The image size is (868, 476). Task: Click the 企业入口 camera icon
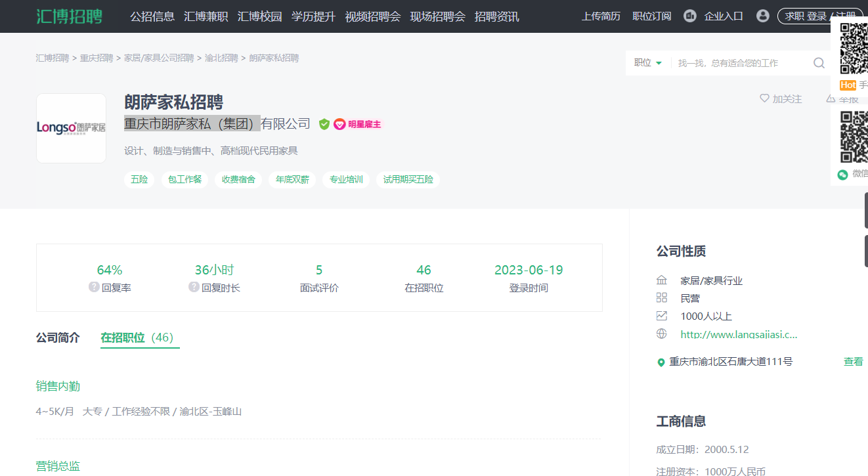(x=689, y=16)
